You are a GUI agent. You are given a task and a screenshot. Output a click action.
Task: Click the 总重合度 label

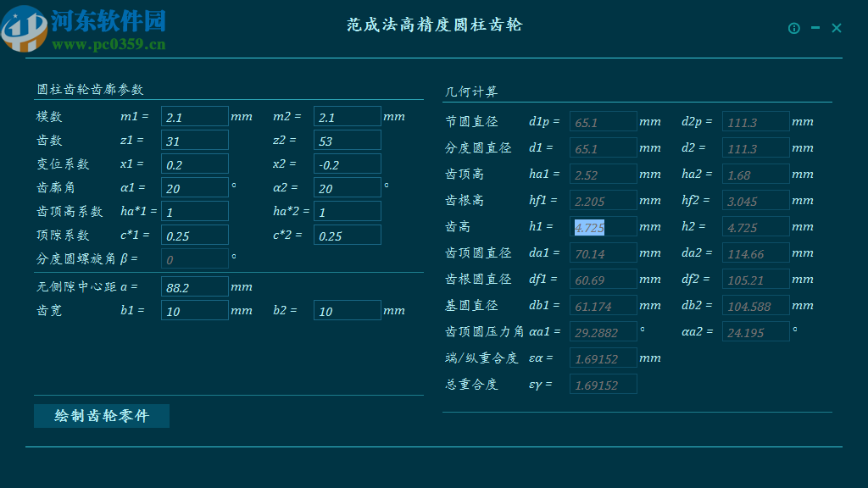point(471,385)
